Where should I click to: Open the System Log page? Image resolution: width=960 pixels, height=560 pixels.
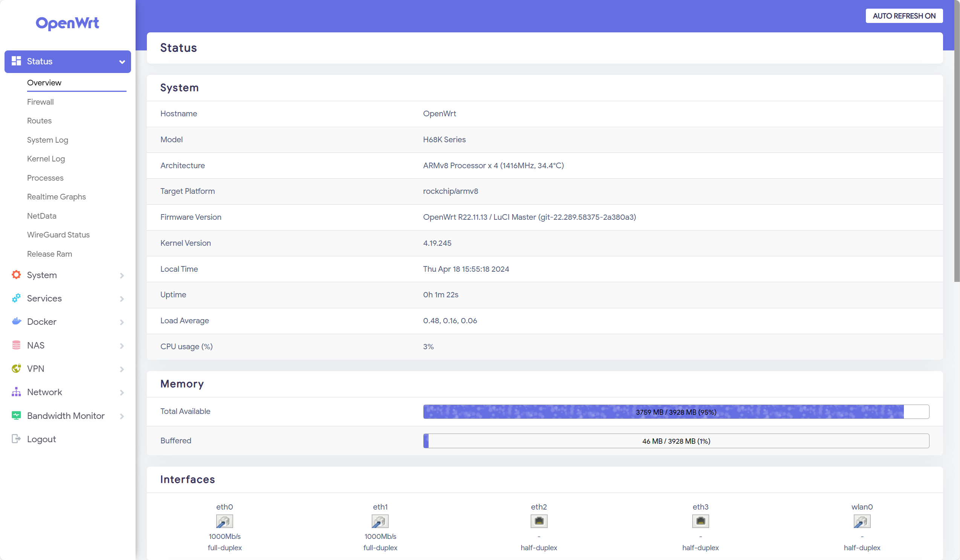click(47, 140)
